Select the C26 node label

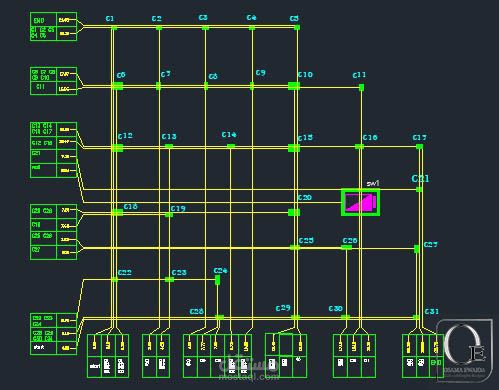(350, 241)
